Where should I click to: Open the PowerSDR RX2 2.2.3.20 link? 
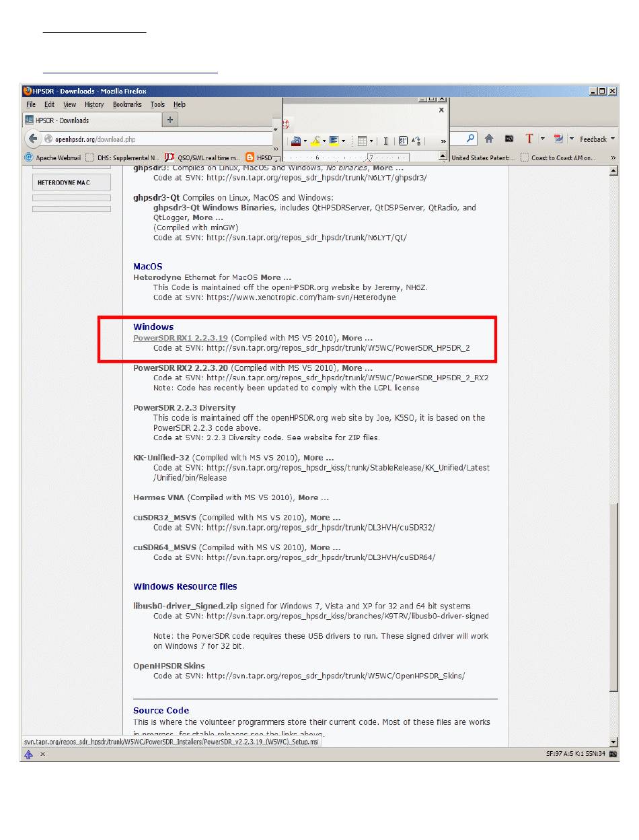point(181,368)
